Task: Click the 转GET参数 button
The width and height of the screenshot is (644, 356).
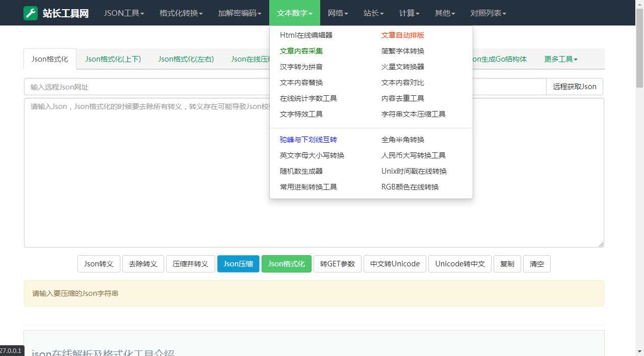Action: [x=337, y=264]
